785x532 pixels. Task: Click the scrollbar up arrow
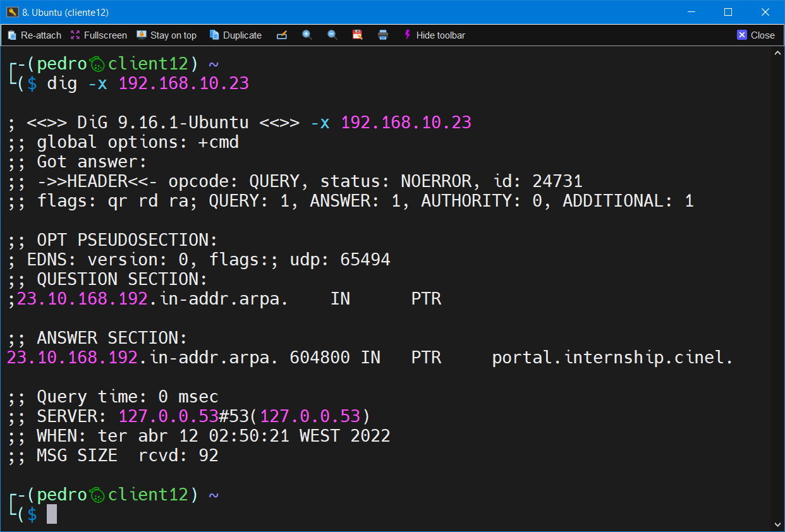click(x=777, y=52)
